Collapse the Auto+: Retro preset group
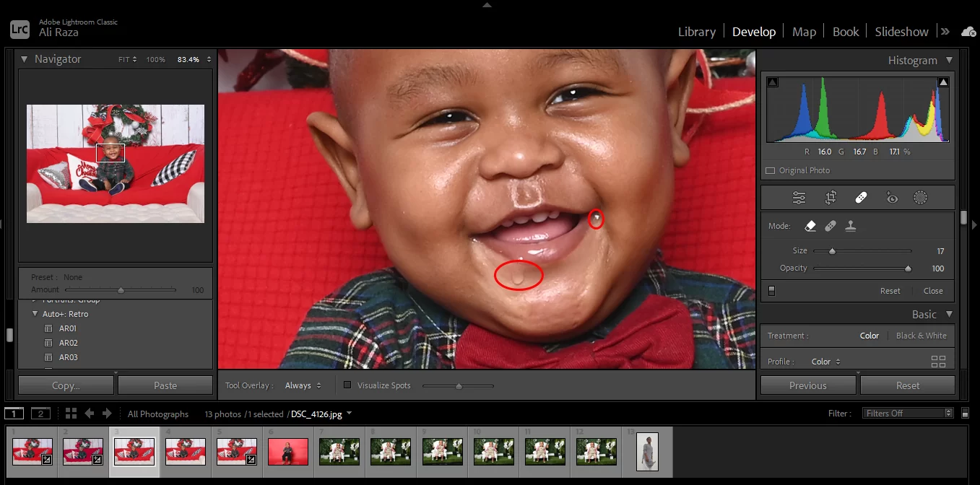The height and width of the screenshot is (485, 980). [x=35, y=314]
